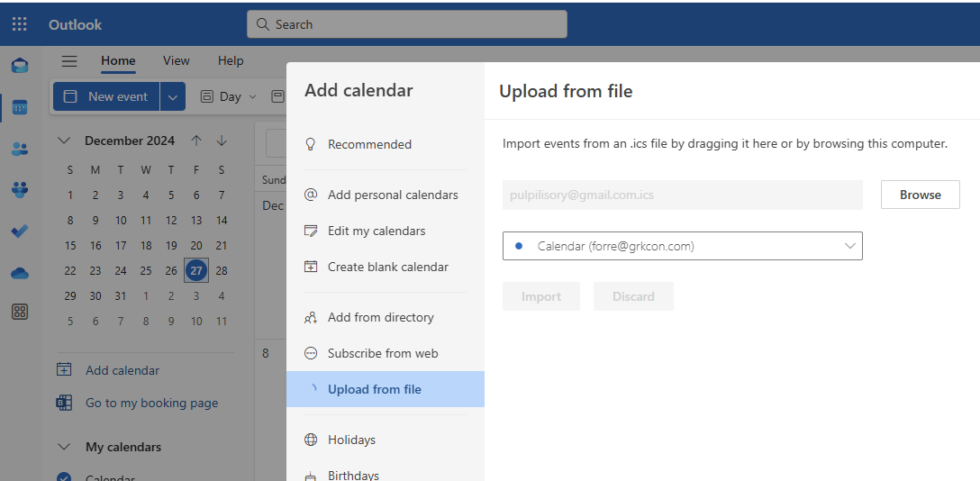Go to next month arrow
The height and width of the screenshot is (481, 980).
[x=222, y=141]
